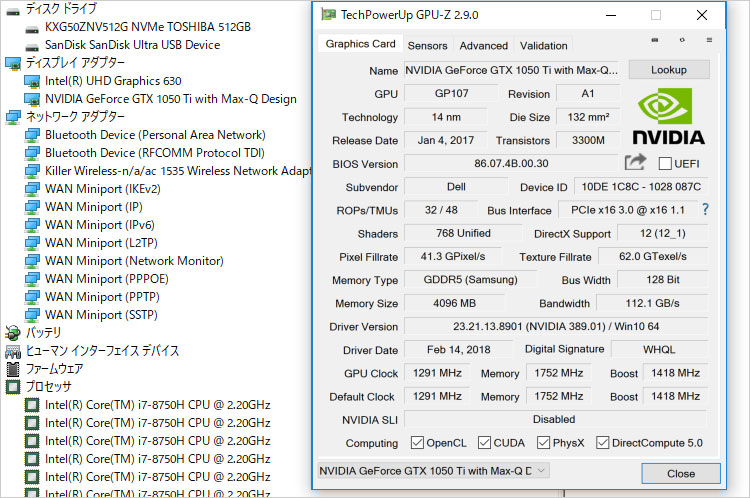Click the バッテリ battery category icon
The width and height of the screenshot is (750, 498).
click(12, 332)
